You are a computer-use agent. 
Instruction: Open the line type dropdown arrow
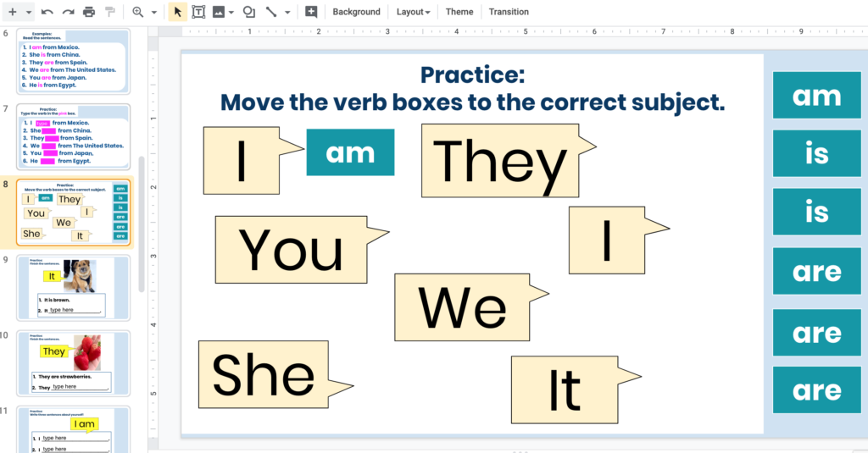[287, 12]
